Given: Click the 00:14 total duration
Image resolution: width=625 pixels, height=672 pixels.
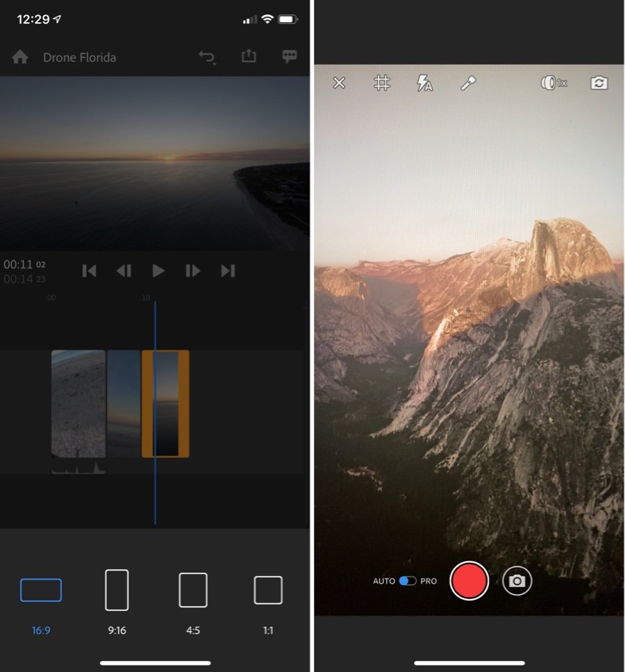Looking at the screenshot, I should [x=24, y=279].
